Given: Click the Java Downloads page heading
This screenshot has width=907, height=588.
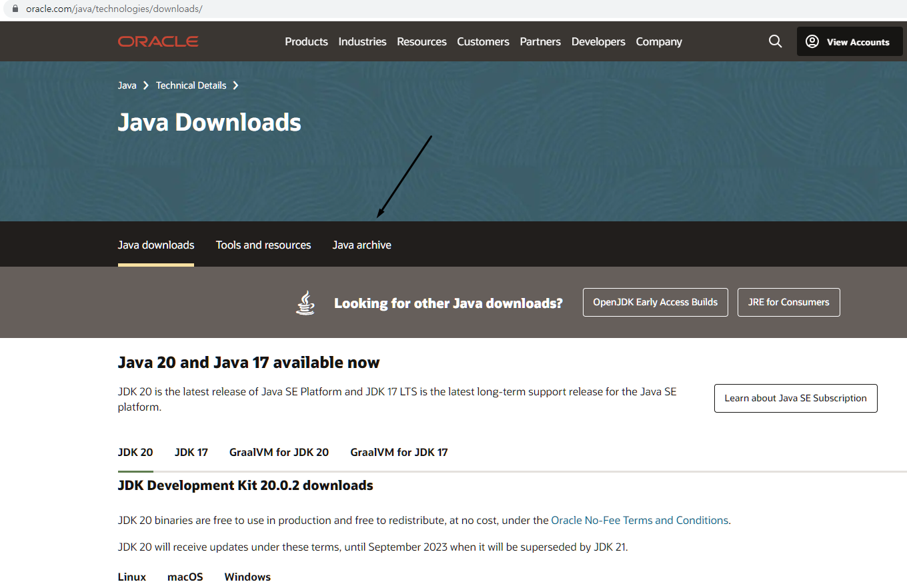Looking at the screenshot, I should point(209,122).
